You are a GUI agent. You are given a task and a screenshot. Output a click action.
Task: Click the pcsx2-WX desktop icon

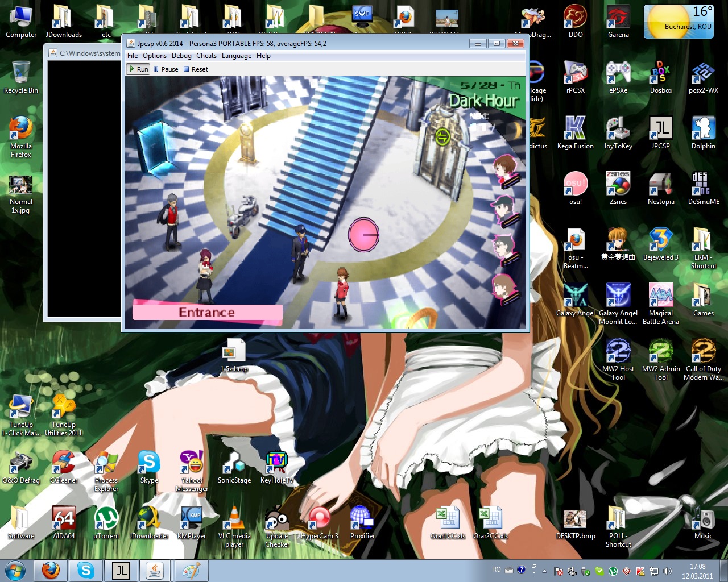click(703, 74)
